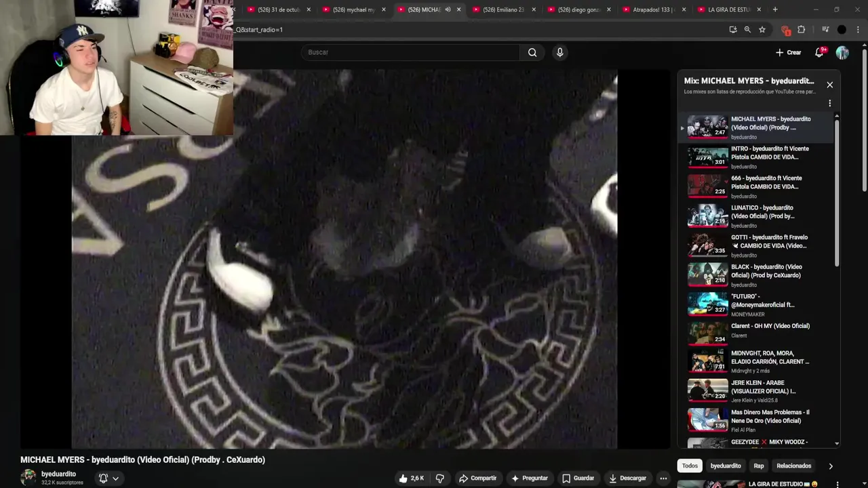Open the YouTube account avatar menu

click(842, 52)
